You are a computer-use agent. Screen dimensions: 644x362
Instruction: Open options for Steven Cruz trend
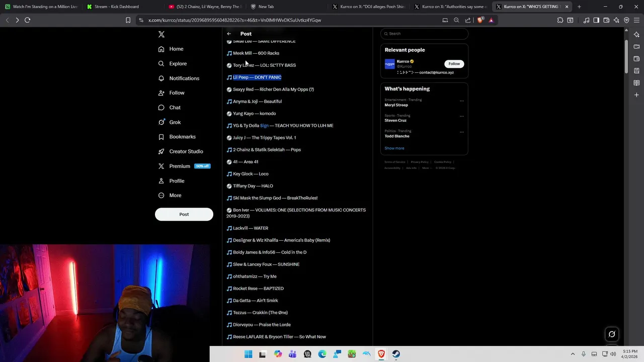click(461, 116)
